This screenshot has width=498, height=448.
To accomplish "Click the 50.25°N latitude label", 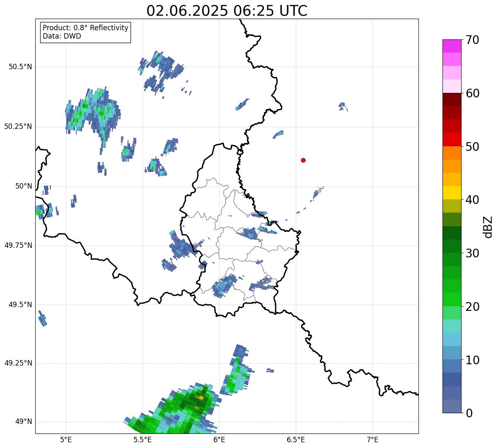I will pos(18,126).
